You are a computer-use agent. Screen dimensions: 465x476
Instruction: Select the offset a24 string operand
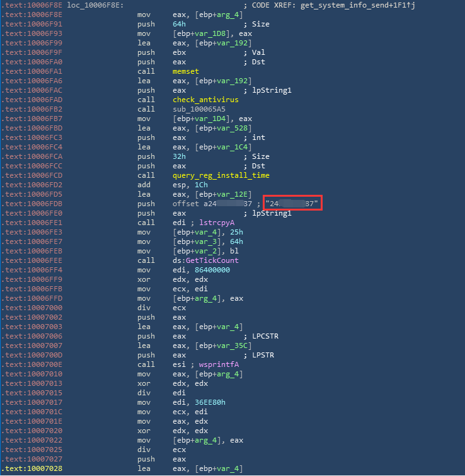pyautogui.click(x=212, y=204)
